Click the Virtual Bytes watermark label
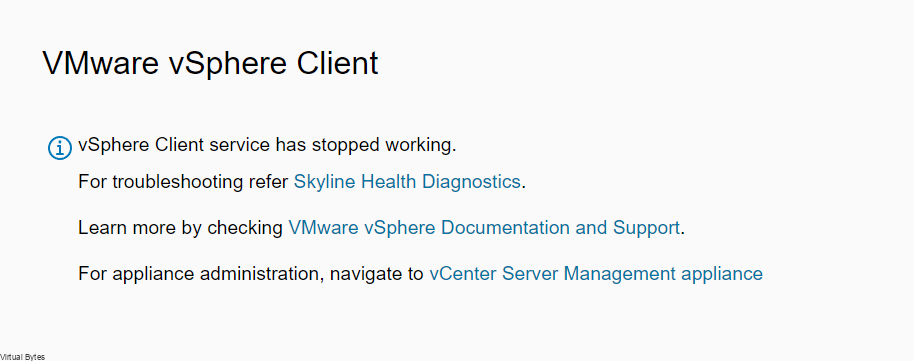 (22, 356)
